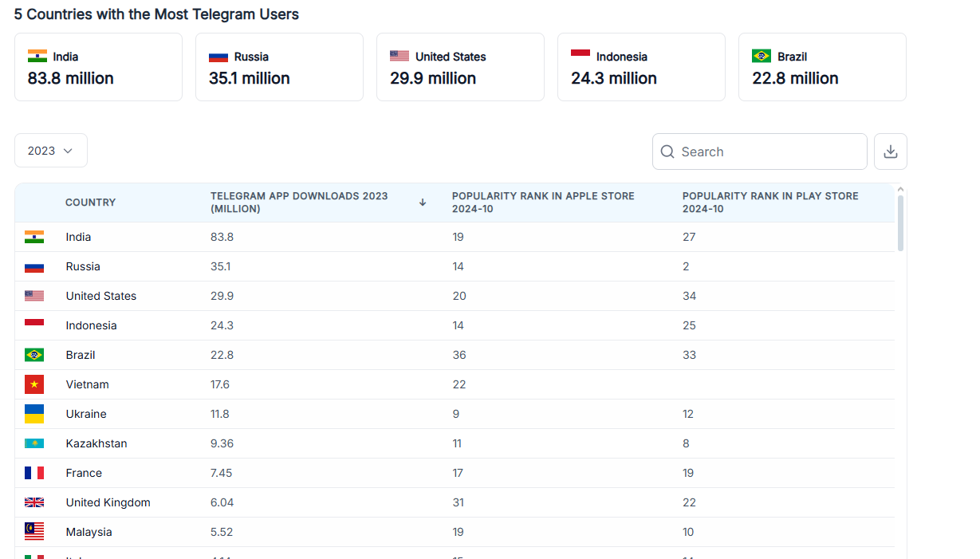Select the Indonesia 24.3 million card
Viewport: 980px width, 559px height.
(x=641, y=68)
